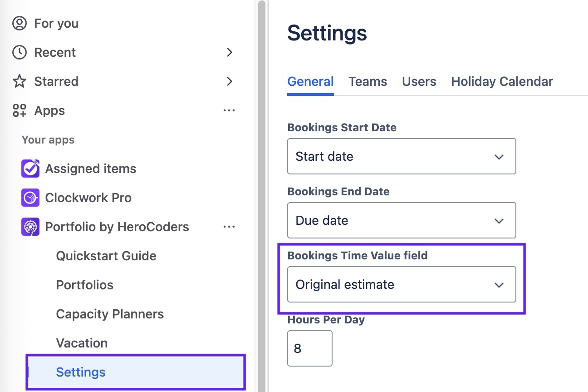Open the Bookings Start Date dropdown
588x392 pixels.
[x=402, y=156]
